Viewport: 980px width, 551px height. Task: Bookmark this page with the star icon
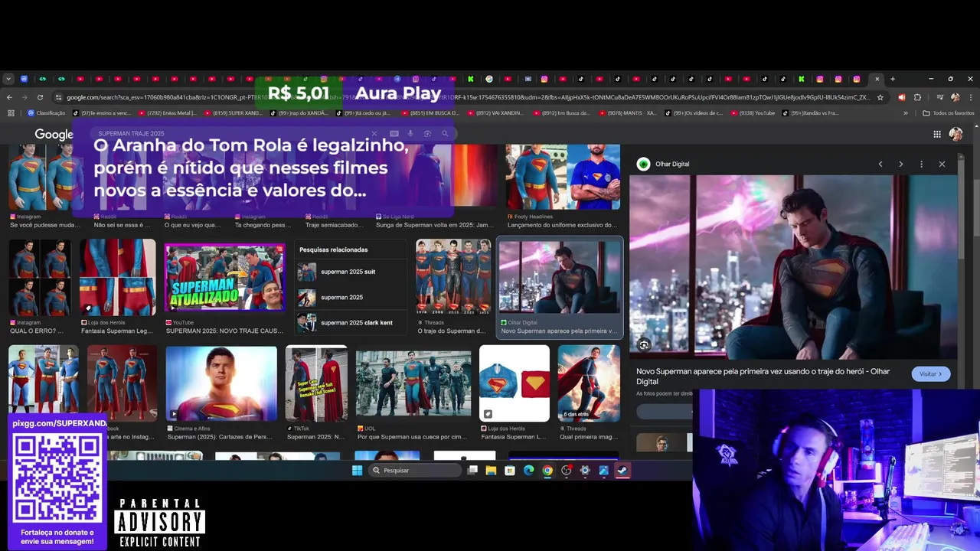coord(880,97)
